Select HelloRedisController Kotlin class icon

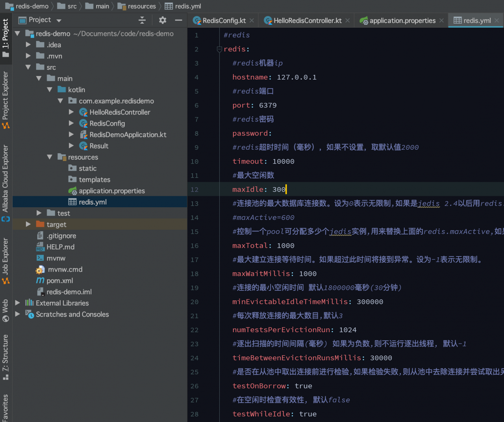pos(83,112)
